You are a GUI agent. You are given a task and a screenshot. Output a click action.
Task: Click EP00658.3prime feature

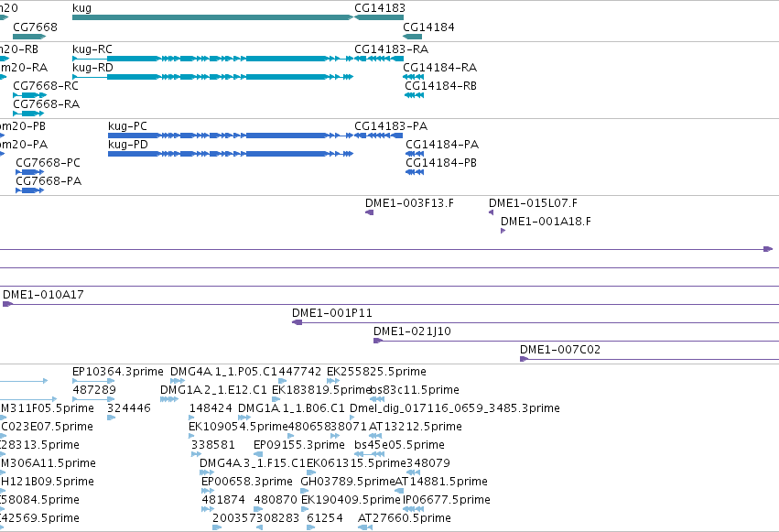(x=208, y=492)
